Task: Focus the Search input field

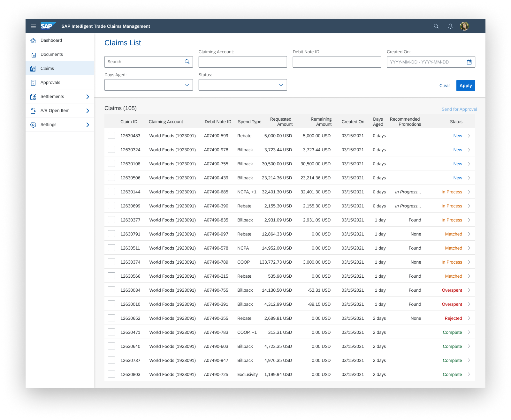Action: coord(149,62)
